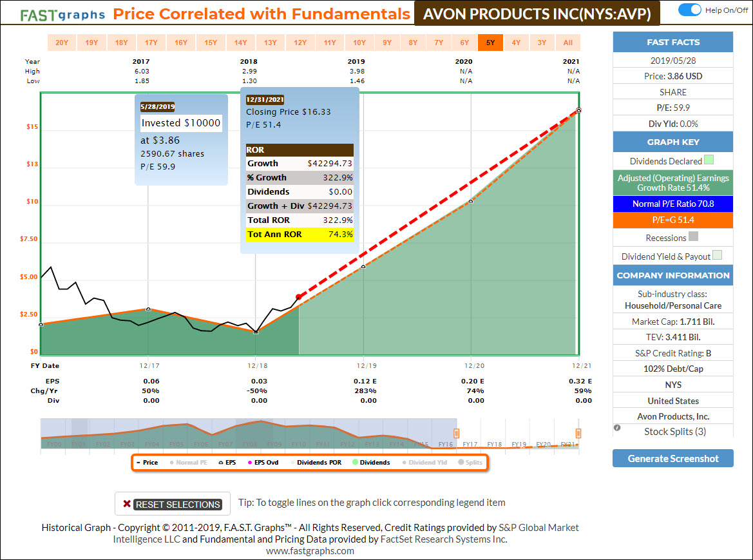Viewport: 753px width, 560px height.
Task: Click the red current price dot on chart
Action: coord(298,296)
